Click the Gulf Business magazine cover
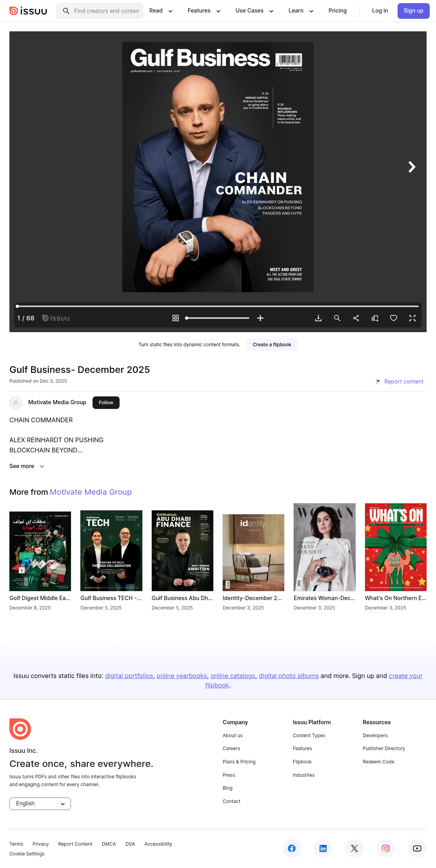The width and height of the screenshot is (436, 868). 218,167
